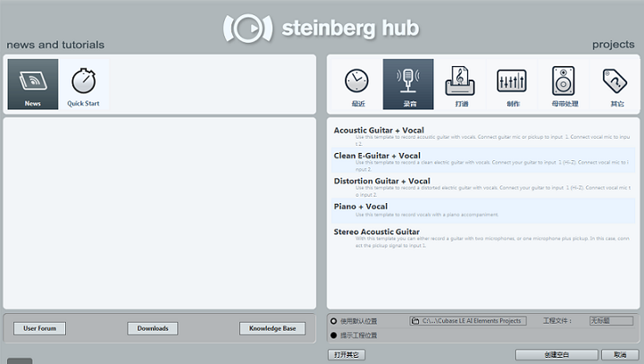
Task: Choose the Acoustic Guitar + Vocal template
Action: (x=379, y=131)
